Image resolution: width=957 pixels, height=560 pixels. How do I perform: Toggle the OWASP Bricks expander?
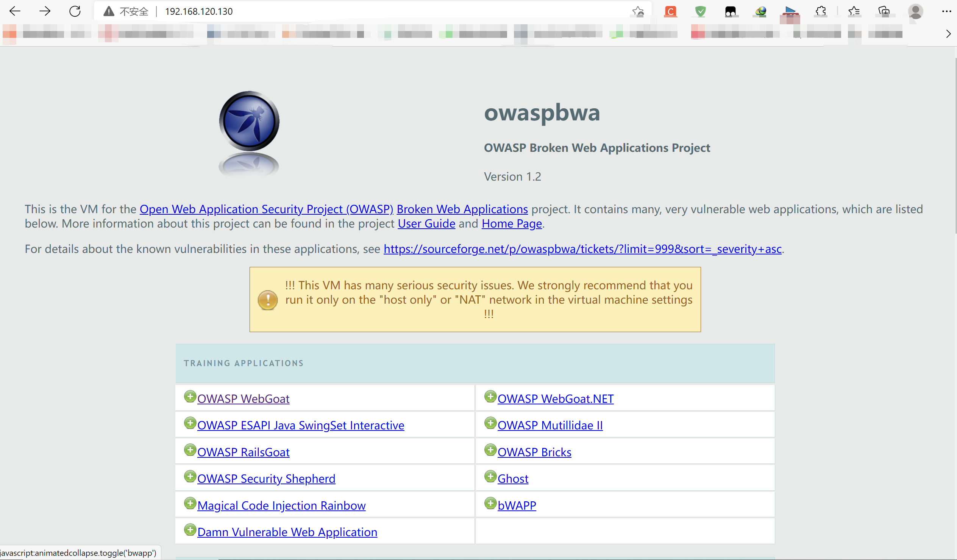490,449
